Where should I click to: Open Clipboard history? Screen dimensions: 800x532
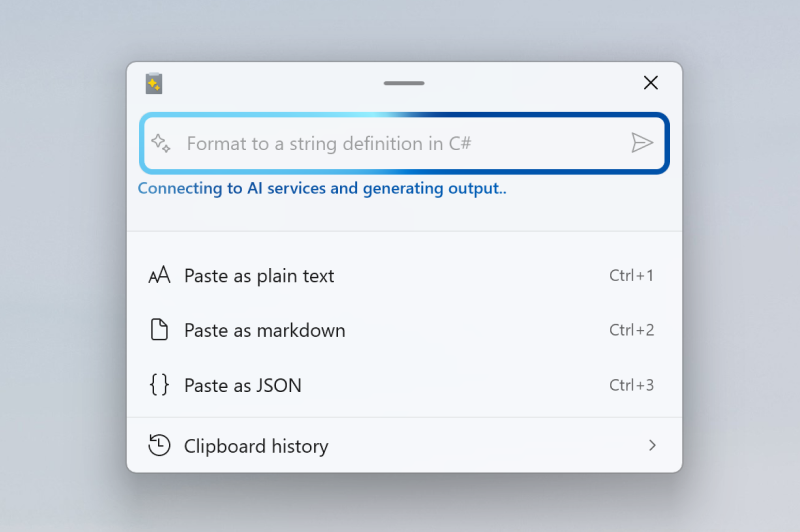coord(256,446)
